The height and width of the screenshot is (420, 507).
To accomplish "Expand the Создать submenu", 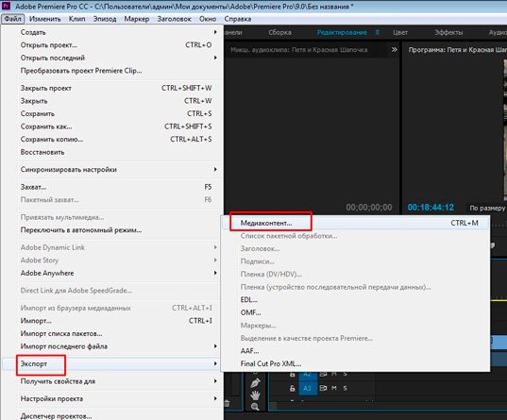I will (112, 32).
